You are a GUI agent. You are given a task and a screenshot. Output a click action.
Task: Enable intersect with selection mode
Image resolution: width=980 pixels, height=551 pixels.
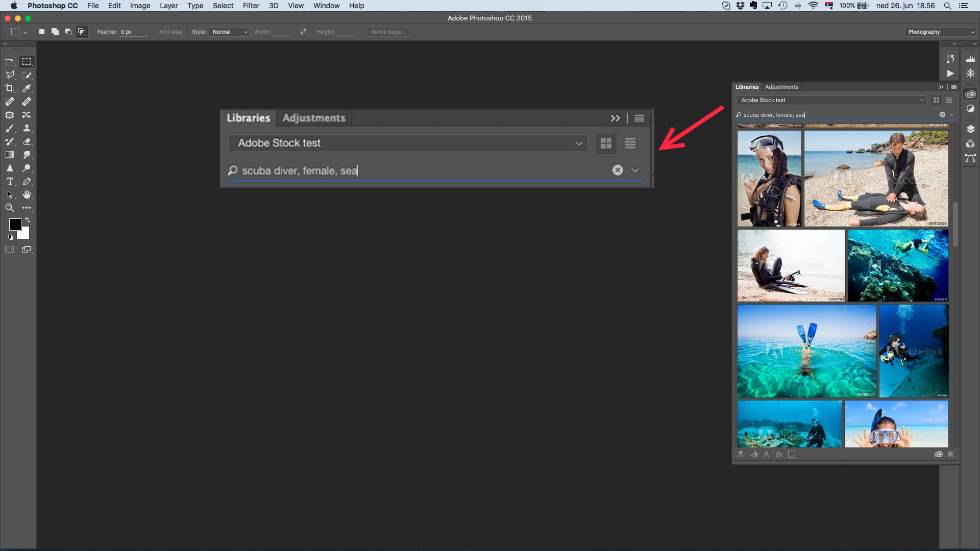[x=82, y=32]
